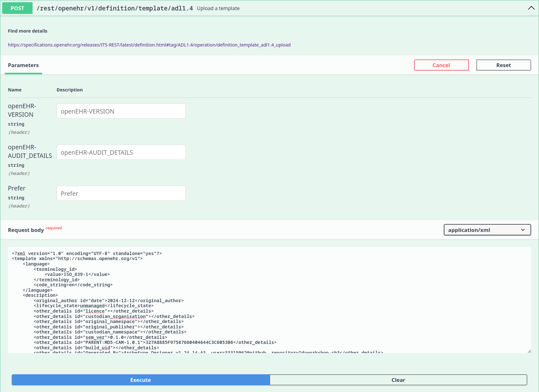
Task: Click the lifecycle_state line in request body
Action: (x=94, y=306)
